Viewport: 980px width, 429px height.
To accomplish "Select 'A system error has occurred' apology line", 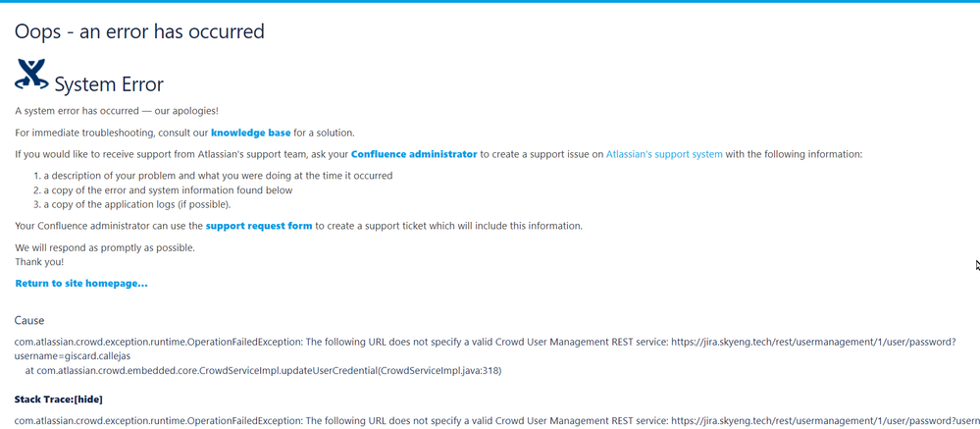I will tap(117, 111).
